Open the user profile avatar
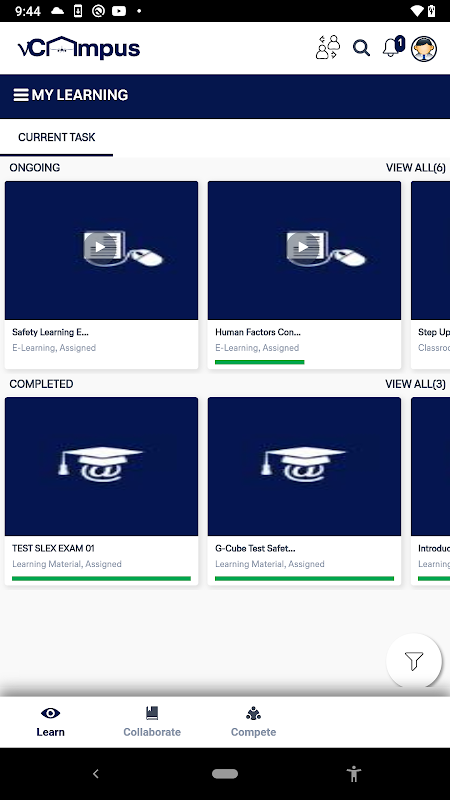Viewport: 450px width, 800px height. 424,49
